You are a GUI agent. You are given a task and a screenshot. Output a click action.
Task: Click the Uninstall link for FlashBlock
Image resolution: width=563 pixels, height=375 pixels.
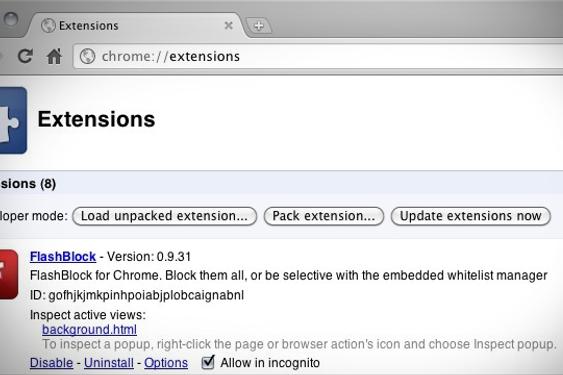click(x=109, y=363)
